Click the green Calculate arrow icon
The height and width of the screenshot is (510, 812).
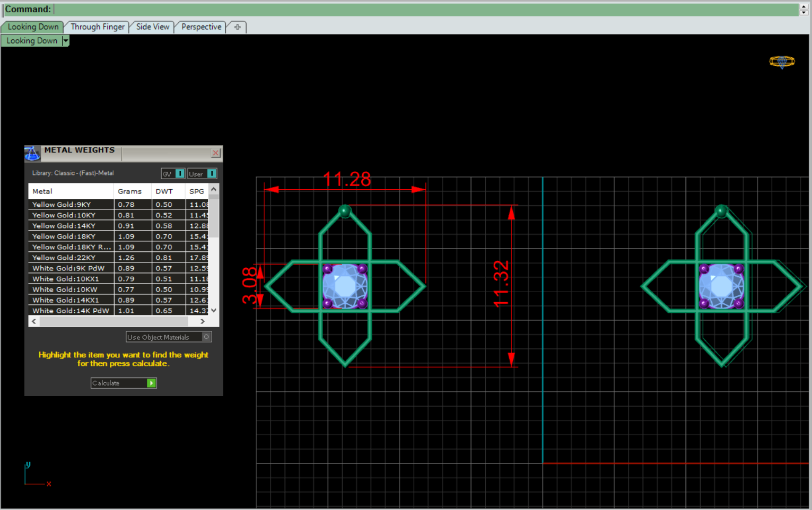[152, 383]
